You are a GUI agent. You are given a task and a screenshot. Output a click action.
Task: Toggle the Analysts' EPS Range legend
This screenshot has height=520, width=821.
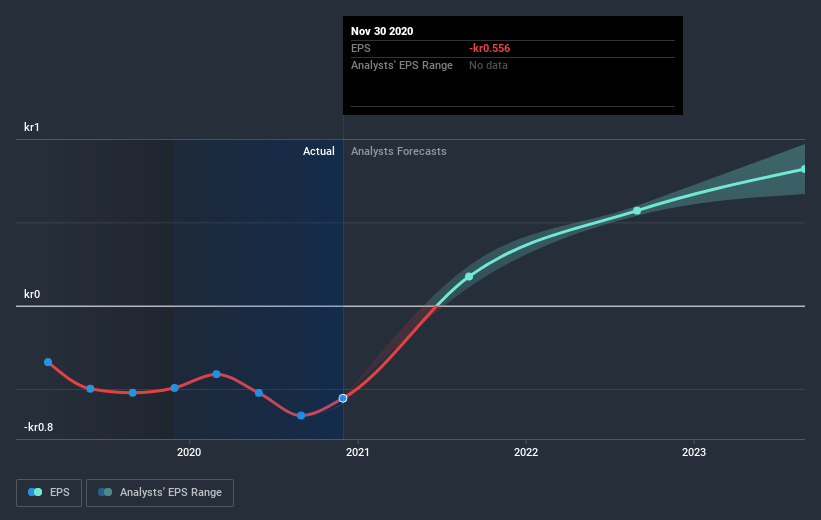click(160, 492)
